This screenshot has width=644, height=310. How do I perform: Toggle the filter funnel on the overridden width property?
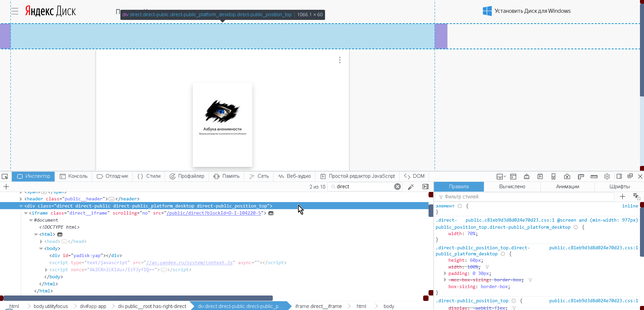[x=487, y=267]
